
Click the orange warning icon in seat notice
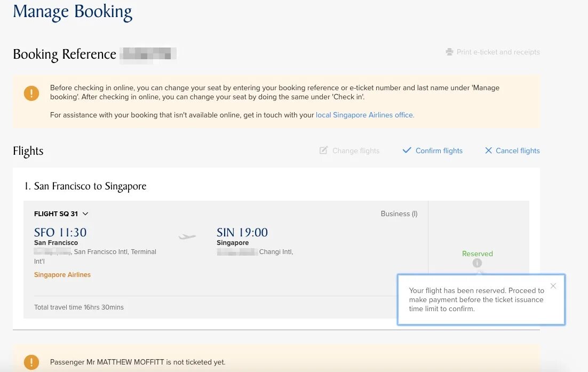31,93
